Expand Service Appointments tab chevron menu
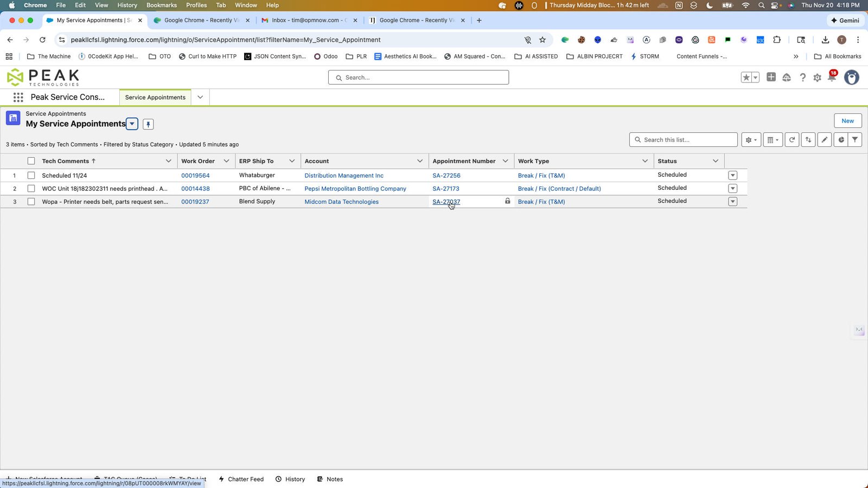Screen dimensions: 868x488 [x=200, y=98]
